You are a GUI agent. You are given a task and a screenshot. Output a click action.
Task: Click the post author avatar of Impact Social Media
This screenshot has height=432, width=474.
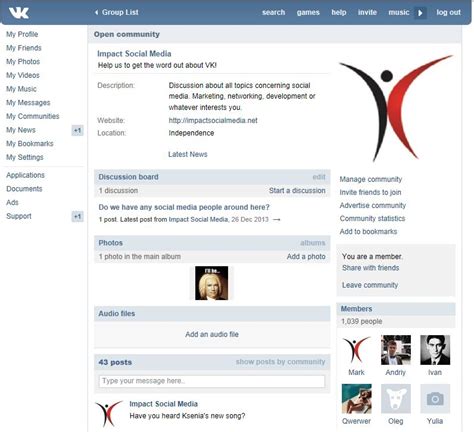click(109, 414)
